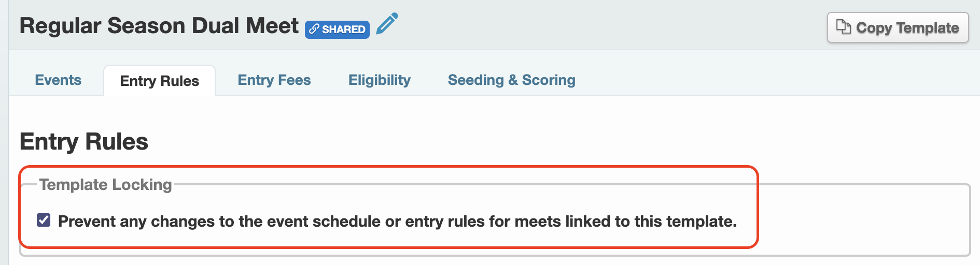The width and height of the screenshot is (980, 265).
Task: Click the copy icon on Copy Template
Action: (844, 27)
